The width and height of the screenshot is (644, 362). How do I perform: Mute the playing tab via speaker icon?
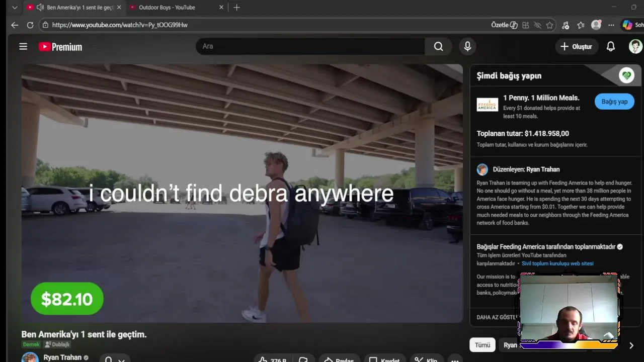[x=40, y=7]
